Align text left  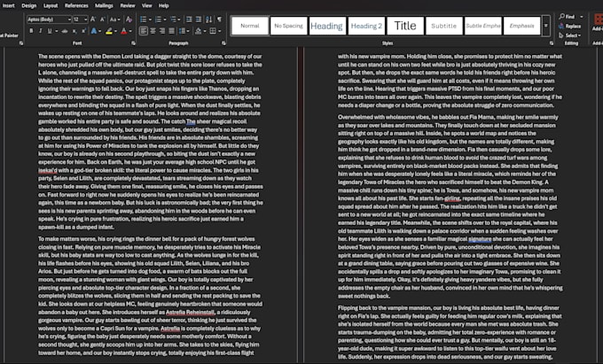click(144, 31)
